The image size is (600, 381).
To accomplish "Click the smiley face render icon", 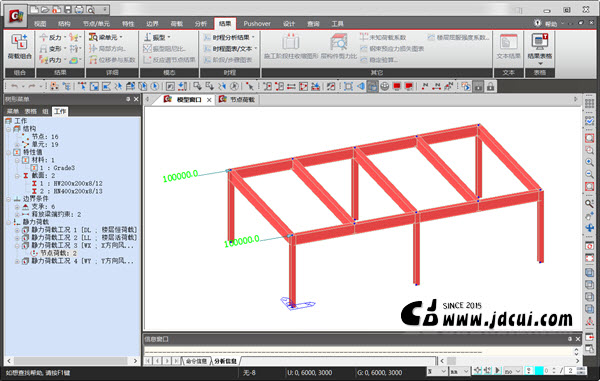I will (x=385, y=86).
